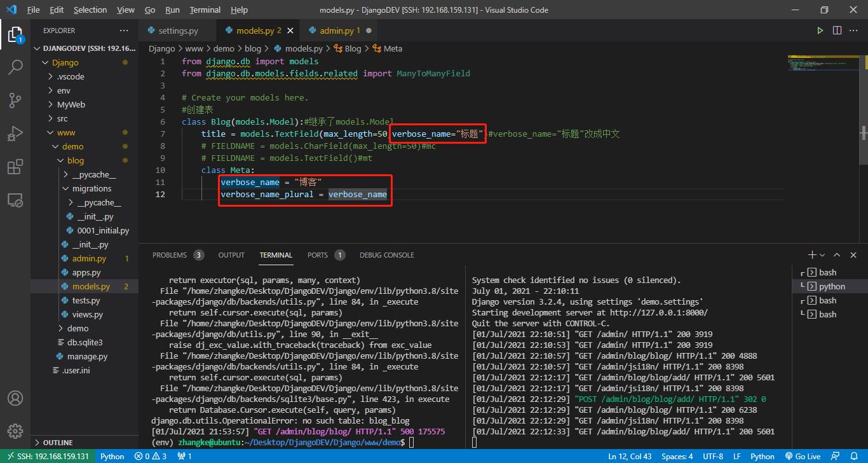Click forwarded ports indicator in status bar
The height and width of the screenshot is (463, 868).
pos(184,456)
